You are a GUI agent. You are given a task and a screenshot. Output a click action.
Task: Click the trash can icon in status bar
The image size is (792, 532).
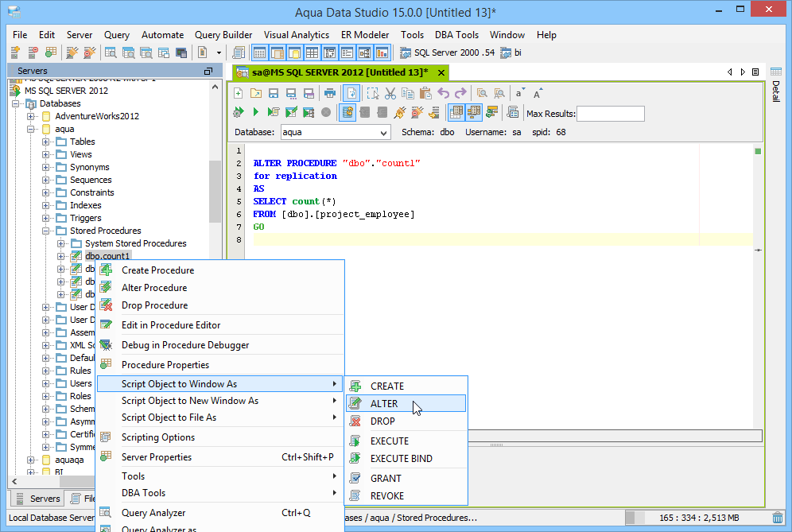tap(778, 518)
